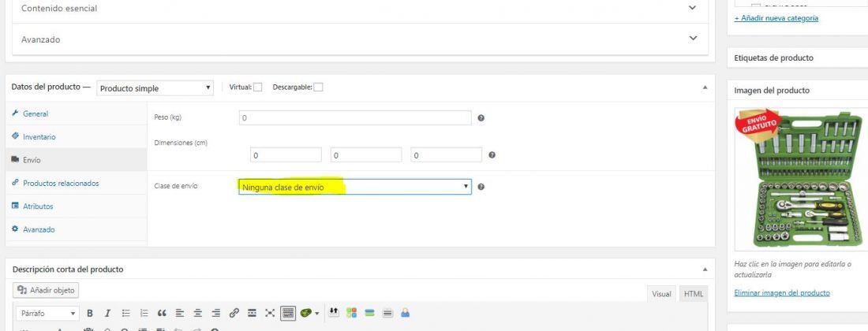Align text left

(x=179, y=314)
